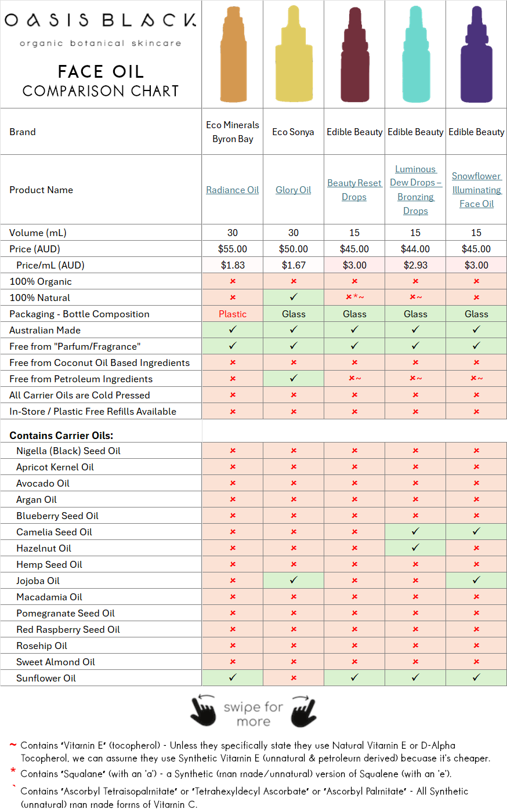This screenshot has width=507, height=812.
Task: Click the 'Sweet Almond Oil' row label
Action: click(56, 662)
